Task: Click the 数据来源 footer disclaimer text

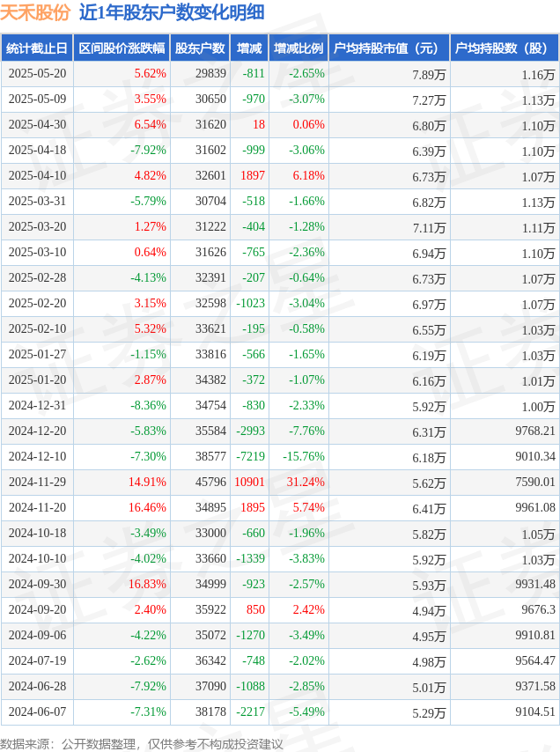Action: click(x=142, y=744)
